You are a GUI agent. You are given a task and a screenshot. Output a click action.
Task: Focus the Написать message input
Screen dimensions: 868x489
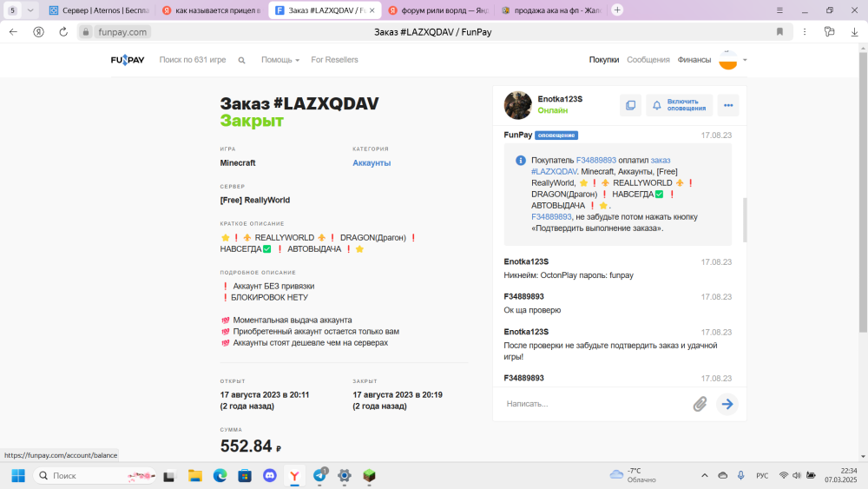coord(595,404)
